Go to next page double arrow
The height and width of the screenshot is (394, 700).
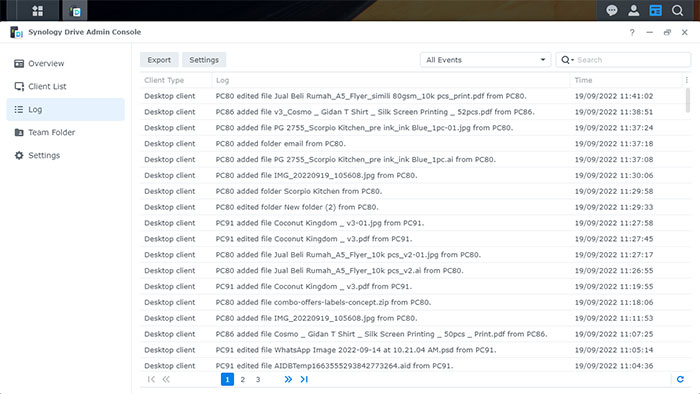pyautogui.click(x=288, y=379)
